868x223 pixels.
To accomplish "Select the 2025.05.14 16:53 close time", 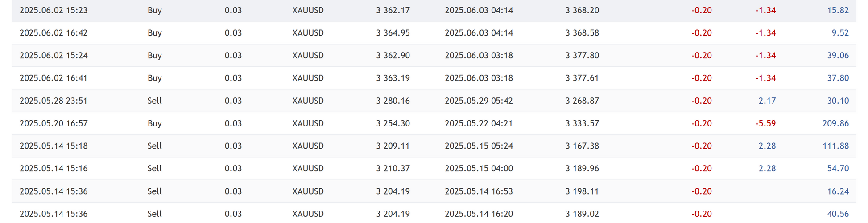I will pos(479,191).
